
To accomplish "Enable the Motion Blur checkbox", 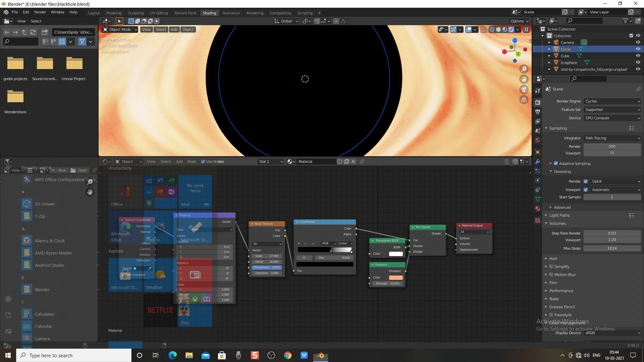I will click(551, 275).
